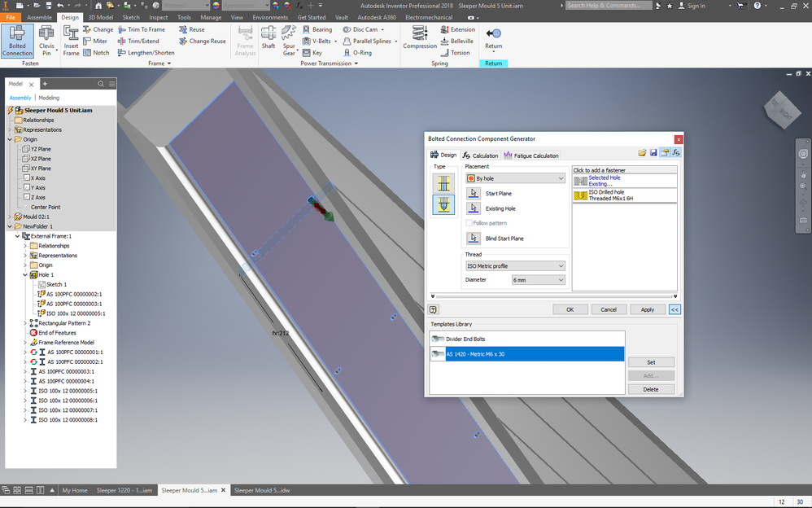Click the Start Plane selection arrow
Viewport: 812px width, 508px height.
click(474, 194)
